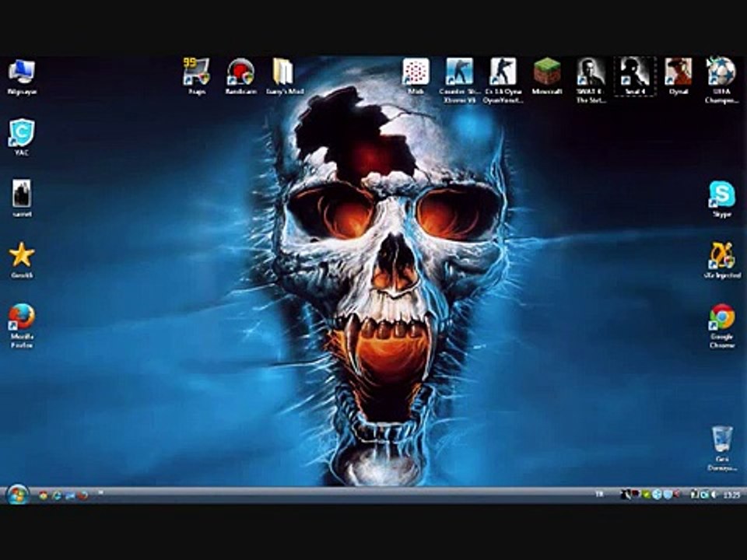Screen dimensions: 747x560
Task: Launch the Fraps shortcut
Action: tap(197, 77)
